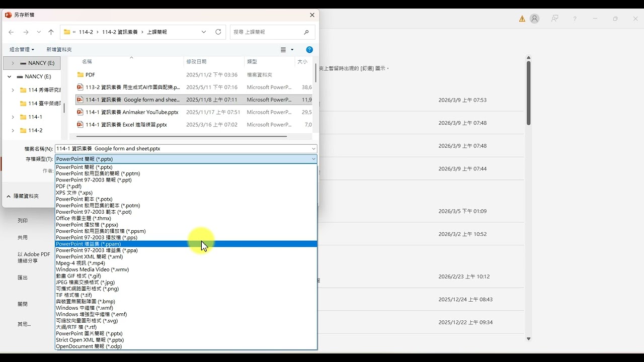Open recent locations chevron
The height and width of the screenshot is (362, 644).
coord(39,32)
